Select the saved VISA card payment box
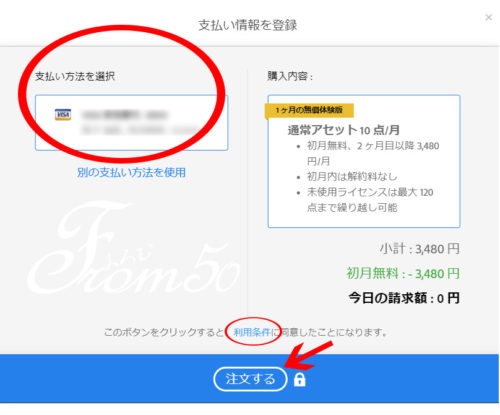 131,123
